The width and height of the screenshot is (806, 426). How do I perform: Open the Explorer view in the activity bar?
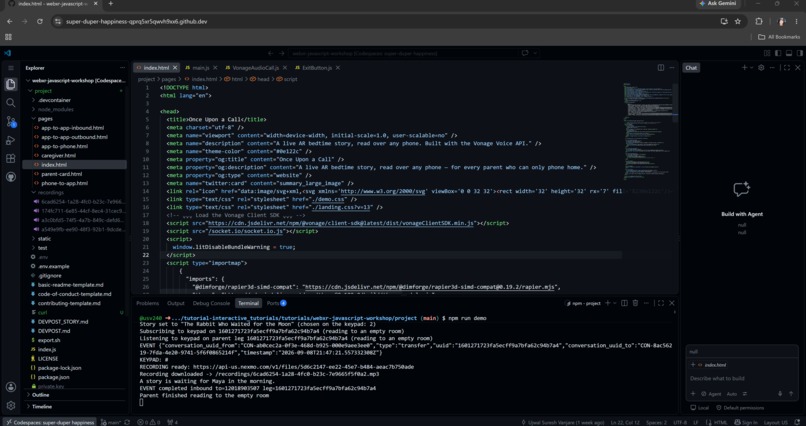click(x=10, y=84)
